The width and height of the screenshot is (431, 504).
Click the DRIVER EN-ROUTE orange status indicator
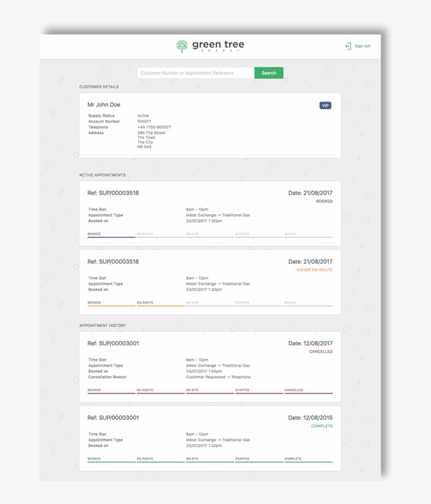coord(313,269)
